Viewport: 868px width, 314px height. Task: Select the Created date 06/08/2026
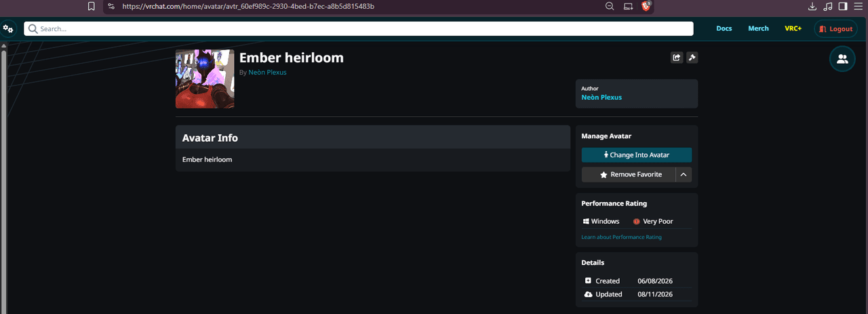(655, 281)
